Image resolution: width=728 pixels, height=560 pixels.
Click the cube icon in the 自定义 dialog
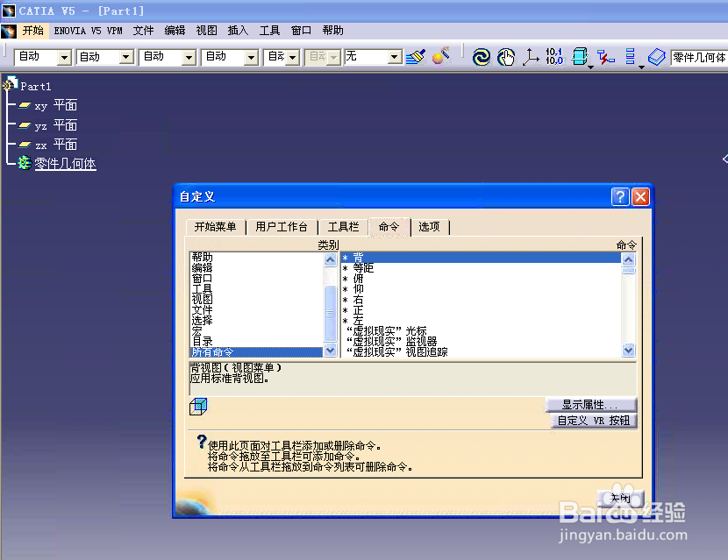tap(198, 407)
